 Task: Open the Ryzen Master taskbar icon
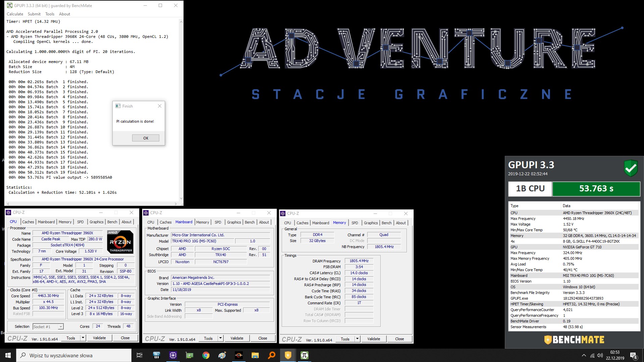click(x=239, y=355)
